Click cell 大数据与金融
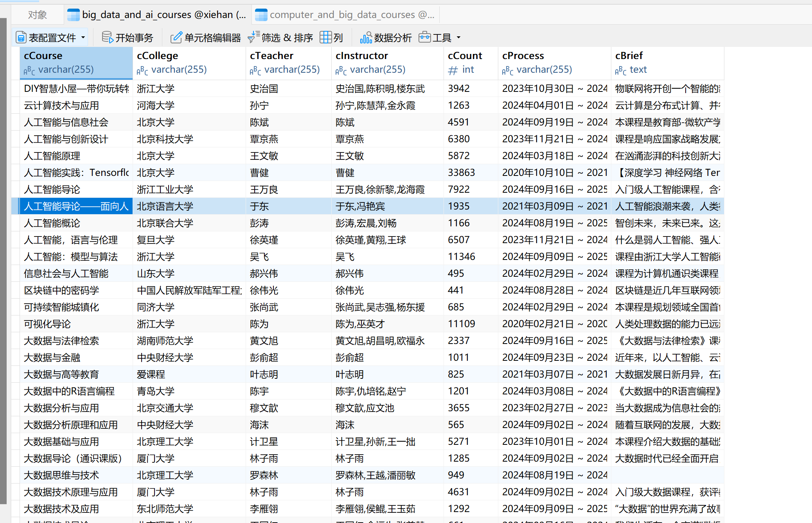The height and width of the screenshot is (523, 812). (76, 358)
